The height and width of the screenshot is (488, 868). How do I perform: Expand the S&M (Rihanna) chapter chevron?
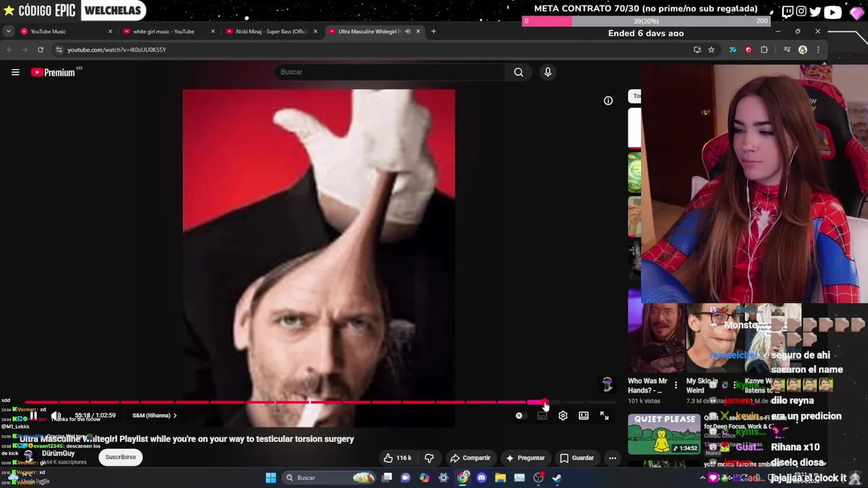[x=175, y=415]
